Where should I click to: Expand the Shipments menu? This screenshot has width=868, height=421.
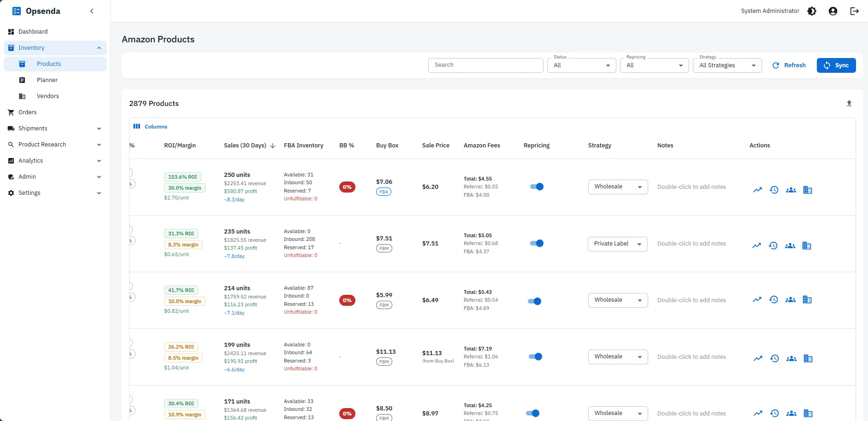(55, 129)
